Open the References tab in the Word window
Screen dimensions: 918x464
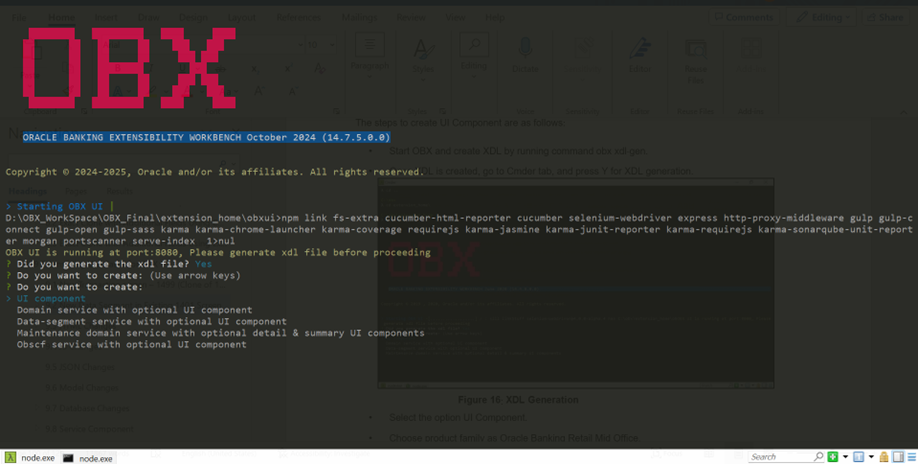pos(299,18)
